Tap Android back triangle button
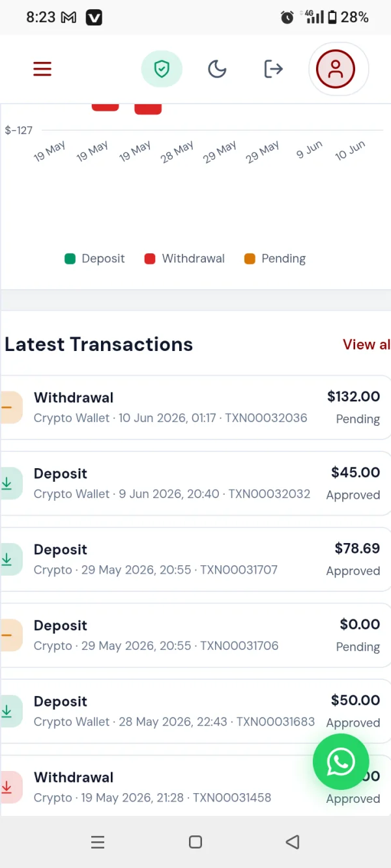391x868 pixels. click(293, 842)
